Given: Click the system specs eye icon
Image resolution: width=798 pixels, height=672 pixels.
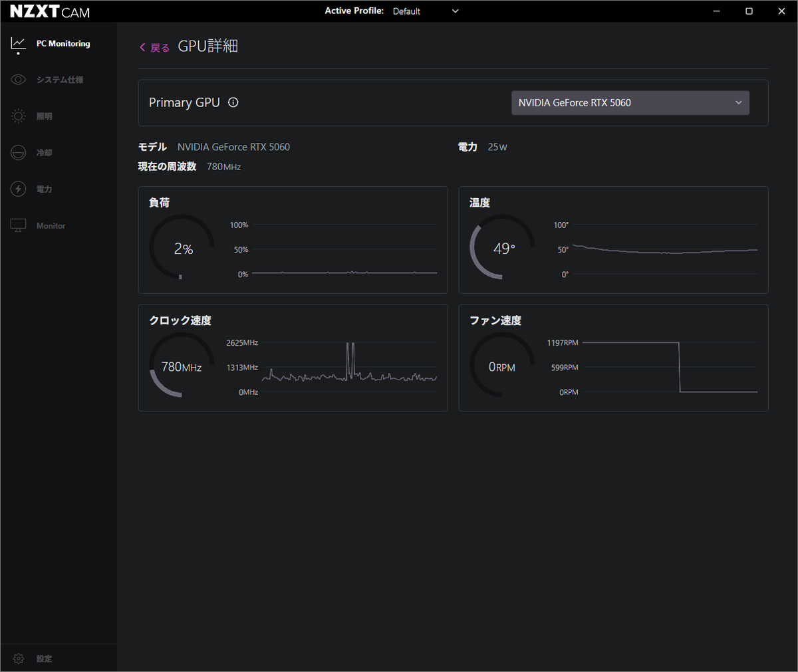Looking at the screenshot, I should coord(18,80).
